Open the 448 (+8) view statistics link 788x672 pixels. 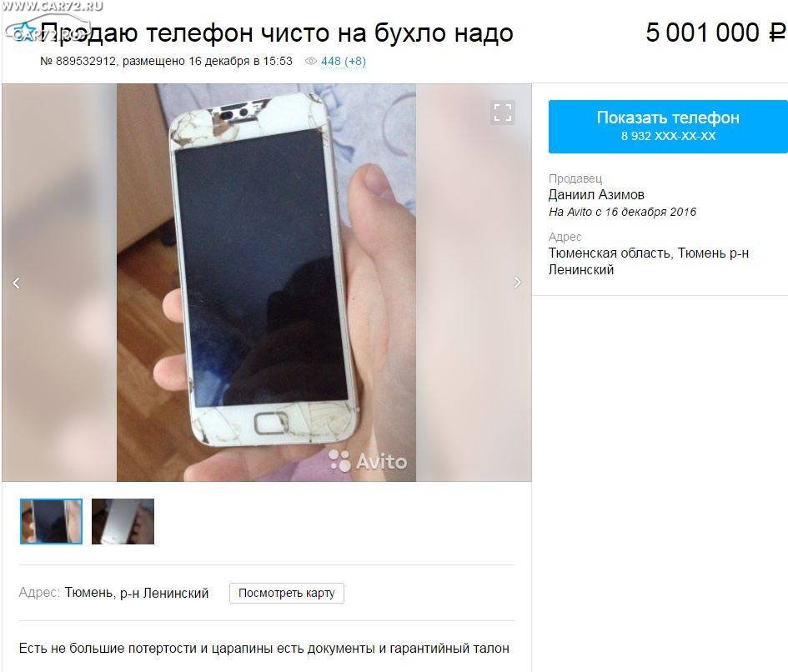344,61
